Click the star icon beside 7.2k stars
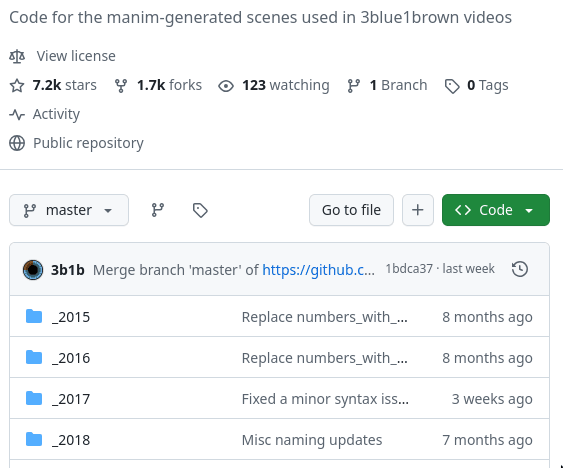563x468 pixels. point(17,85)
